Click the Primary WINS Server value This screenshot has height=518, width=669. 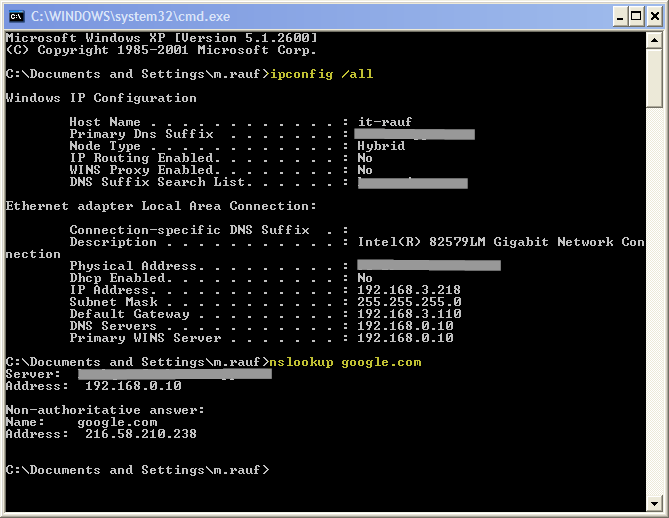point(405,338)
